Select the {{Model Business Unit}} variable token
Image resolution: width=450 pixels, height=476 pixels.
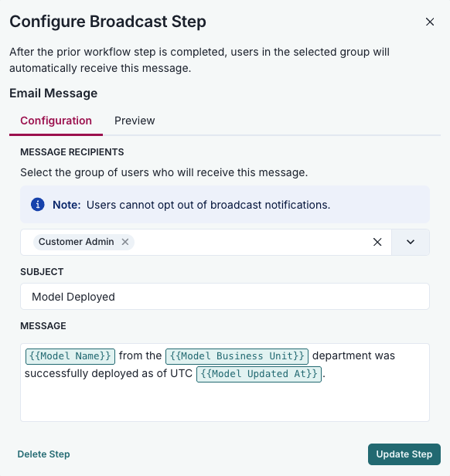237,356
